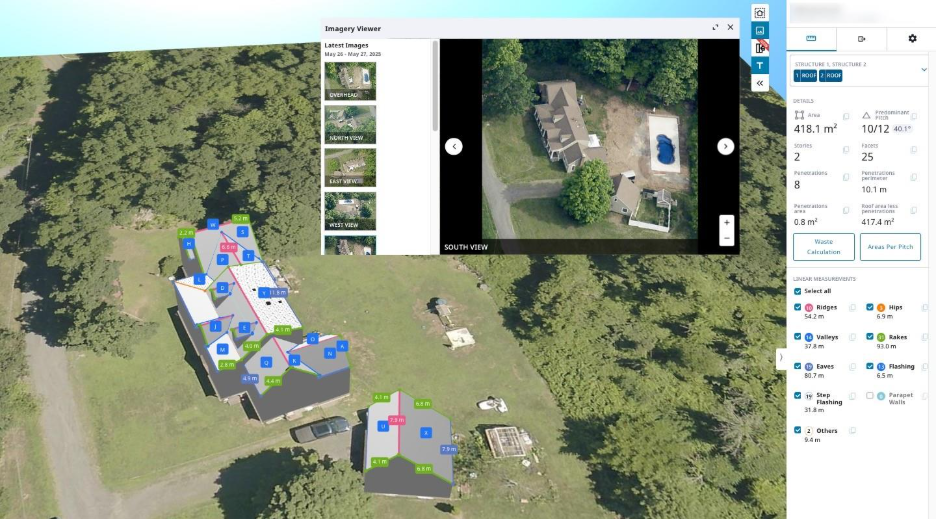Select the WEST VIEW image thumbnail

coord(350,211)
